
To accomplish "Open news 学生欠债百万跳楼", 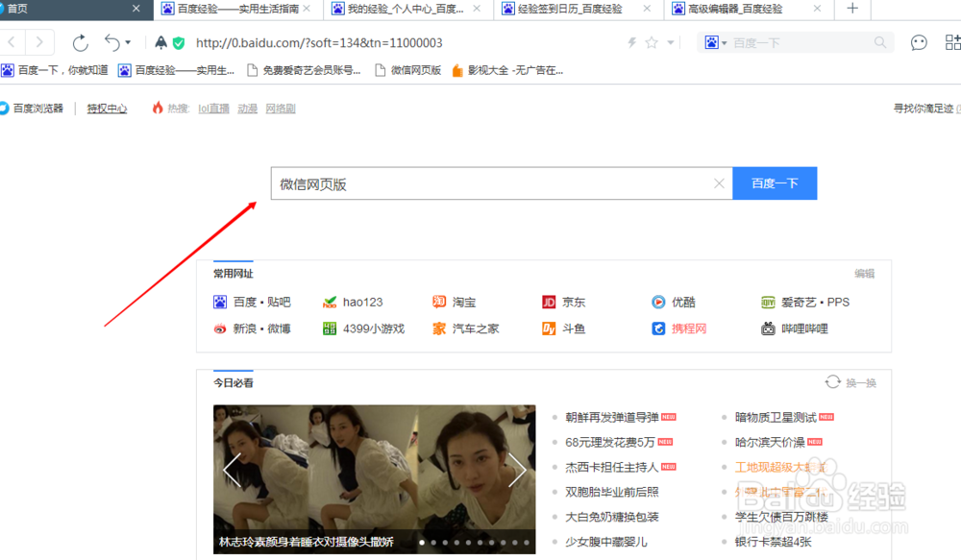I will (781, 517).
